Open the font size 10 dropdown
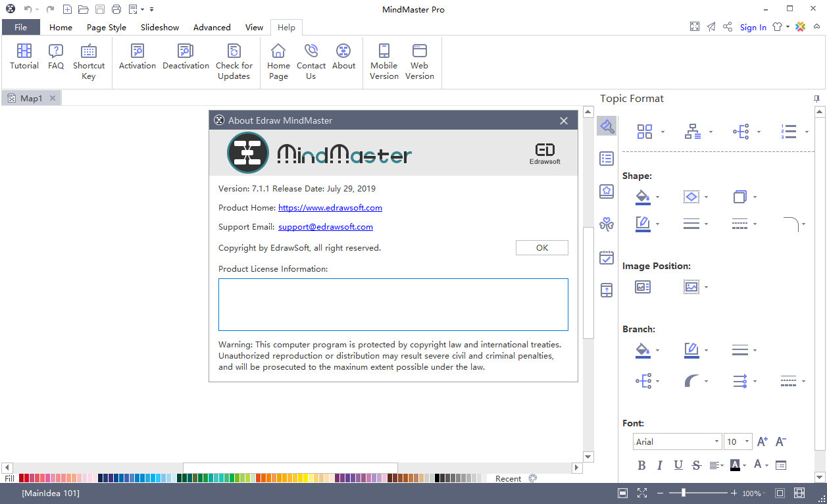 tap(747, 441)
